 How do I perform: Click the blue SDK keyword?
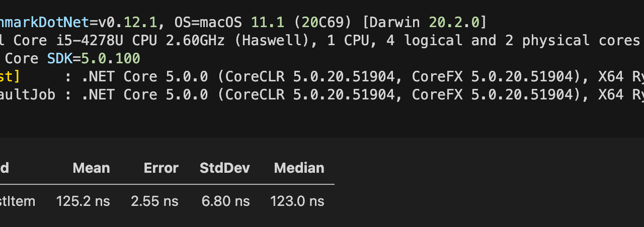59,59
